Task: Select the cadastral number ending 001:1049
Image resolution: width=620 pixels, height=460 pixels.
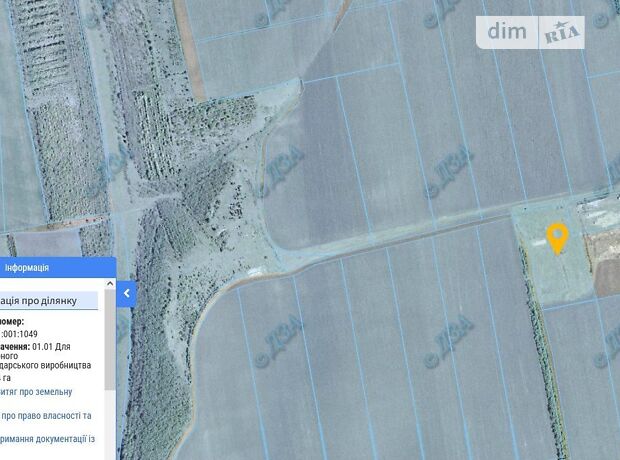Action: (x=27, y=334)
